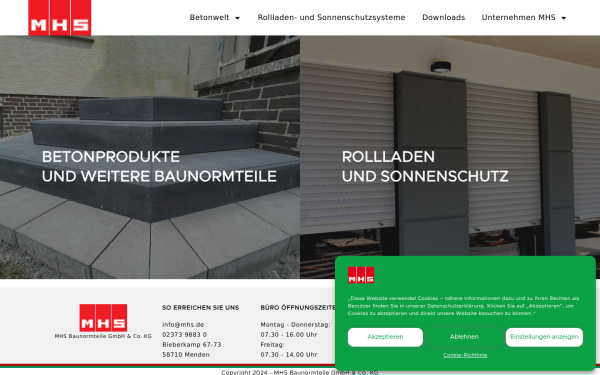600x375 pixels.
Task: Click the cookie notice paragraph text
Action: pos(463,306)
